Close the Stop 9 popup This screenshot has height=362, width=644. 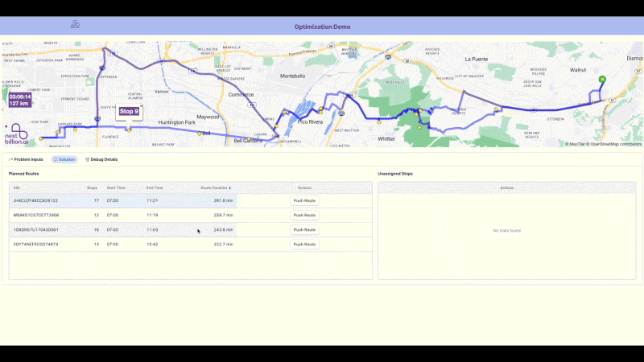[141, 106]
